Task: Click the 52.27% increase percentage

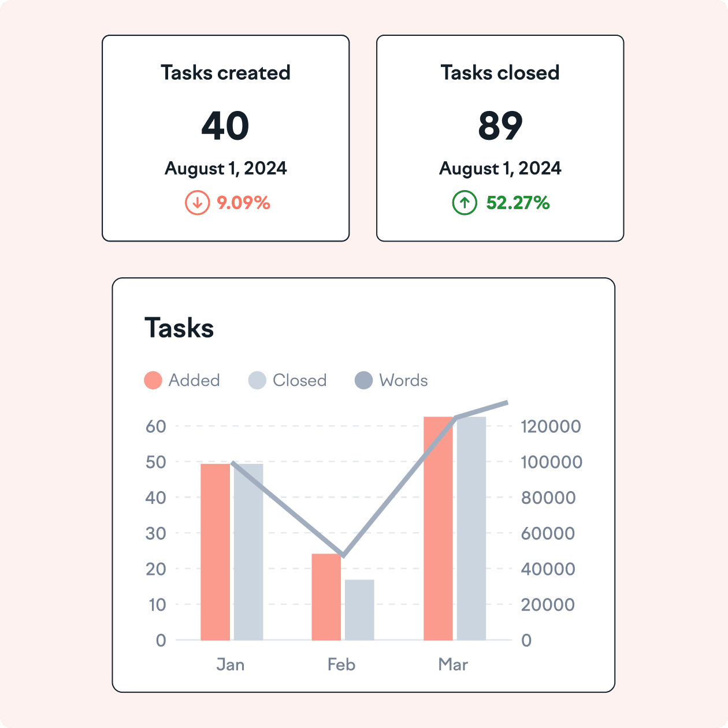Action: pos(518,203)
